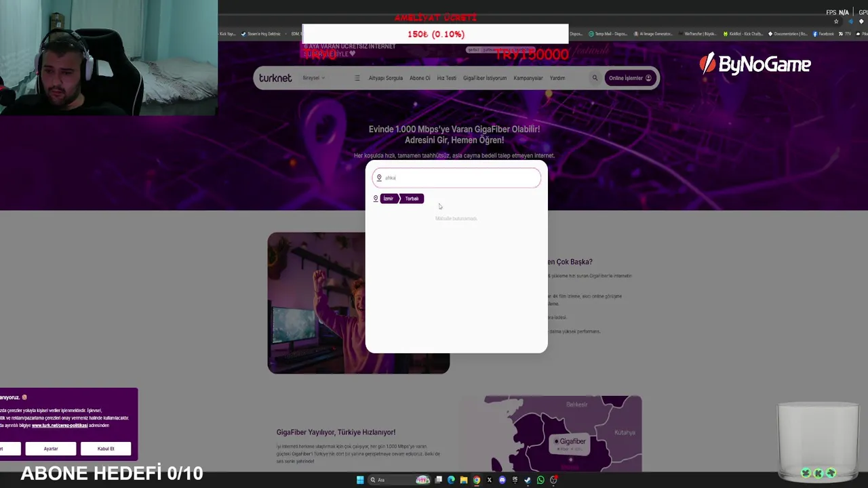
Task: Open turk.net çerez politikası link
Action: (60, 425)
